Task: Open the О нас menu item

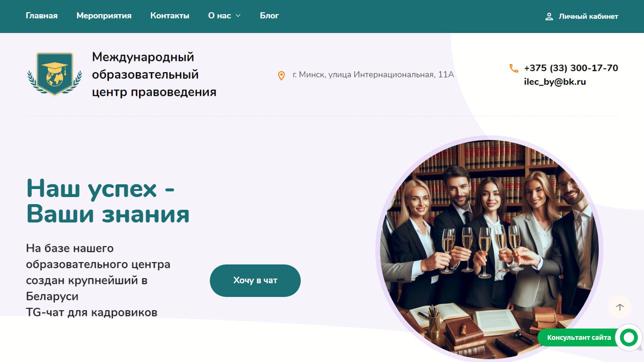Action: coord(220,16)
